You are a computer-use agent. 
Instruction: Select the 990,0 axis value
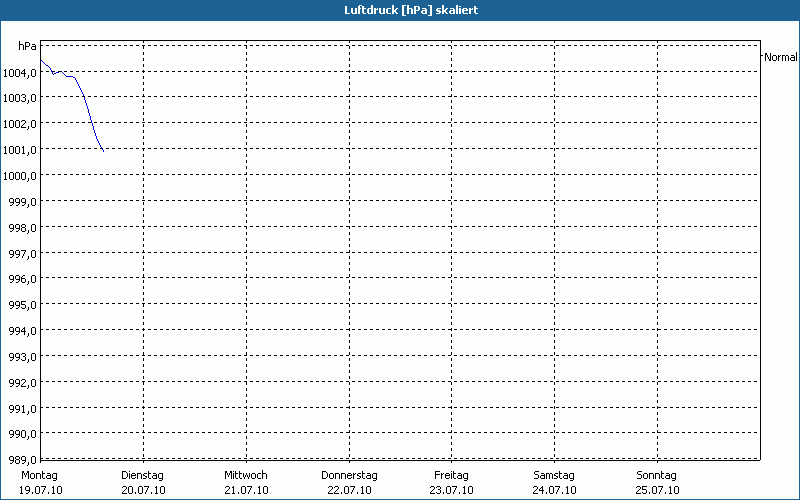tap(23, 435)
